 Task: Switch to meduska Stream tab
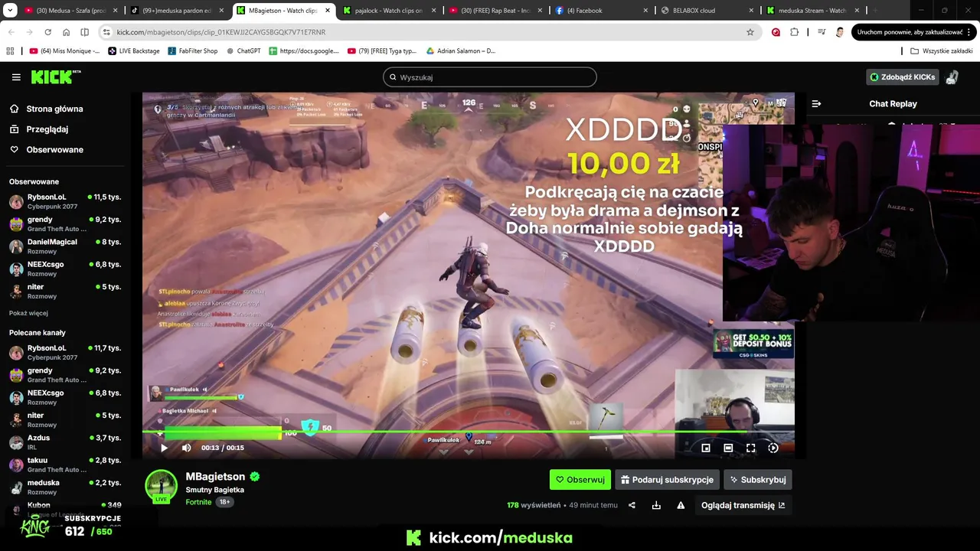[x=813, y=11]
